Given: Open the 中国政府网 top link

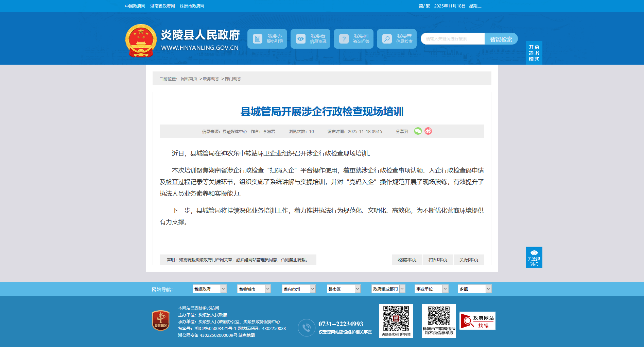Looking at the screenshot, I should 135,6.
